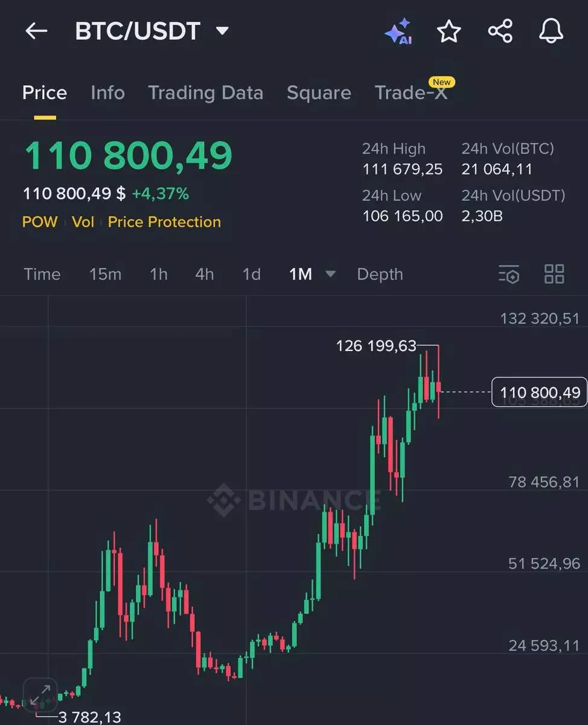
Task: Tap the back arrow icon
Action: click(36, 31)
